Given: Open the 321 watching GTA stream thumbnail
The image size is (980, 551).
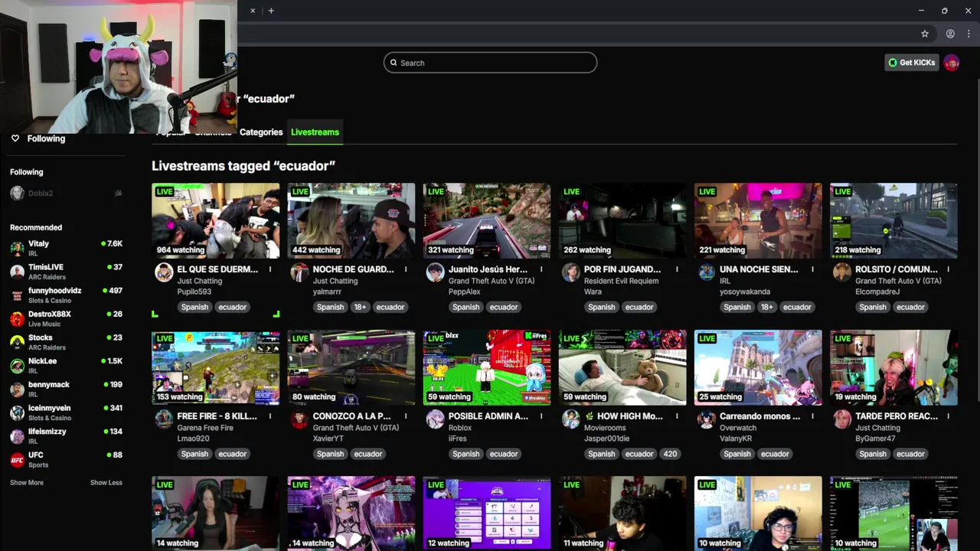Looking at the screenshot, I should (486, 220).
